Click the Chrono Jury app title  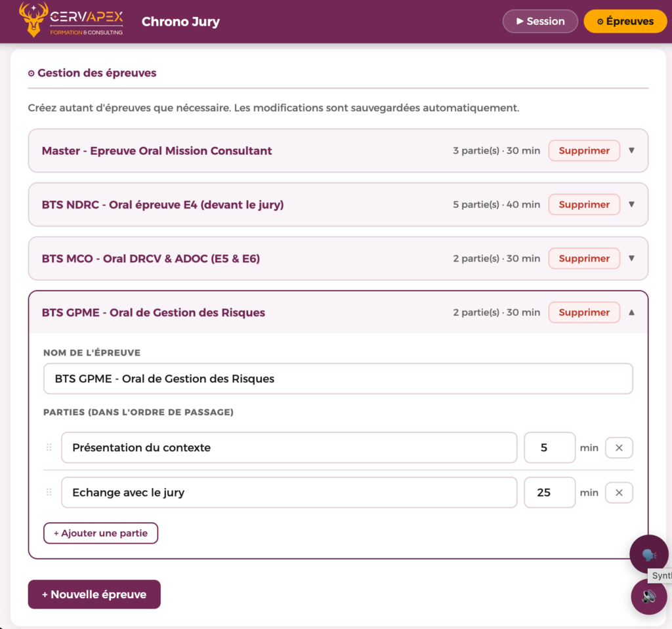coord(180,22)
